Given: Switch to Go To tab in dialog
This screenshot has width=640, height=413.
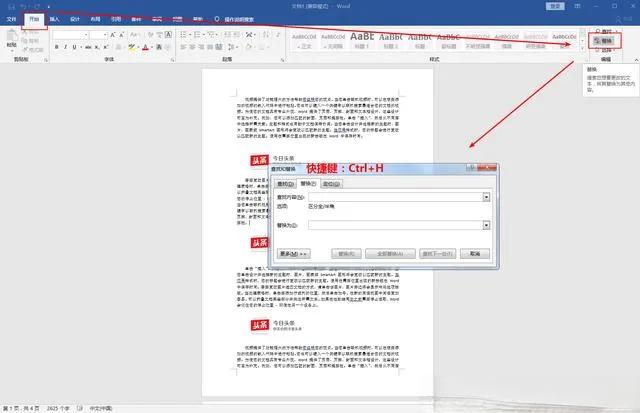Looking at the screenshot, I should (x=331, y=184).
